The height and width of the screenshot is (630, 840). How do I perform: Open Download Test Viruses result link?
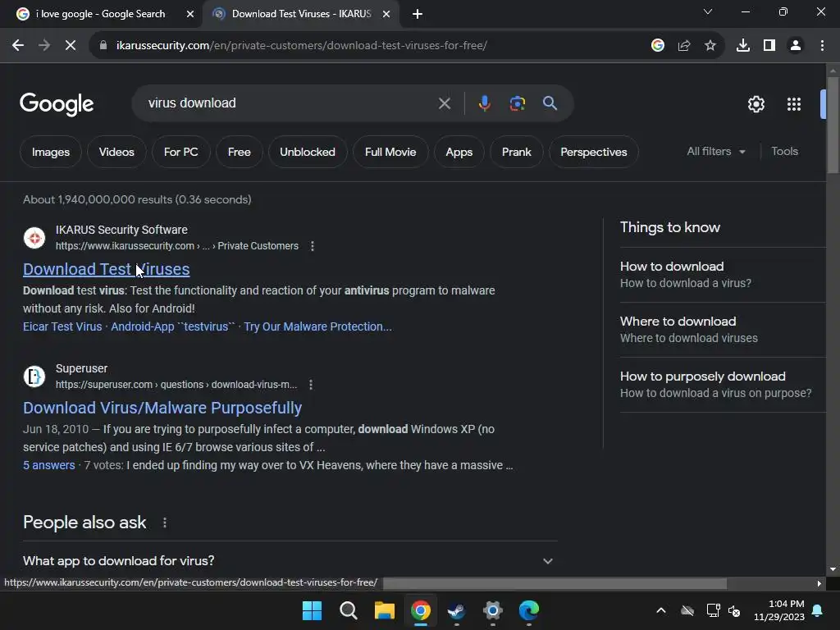(x=106, y=269)
